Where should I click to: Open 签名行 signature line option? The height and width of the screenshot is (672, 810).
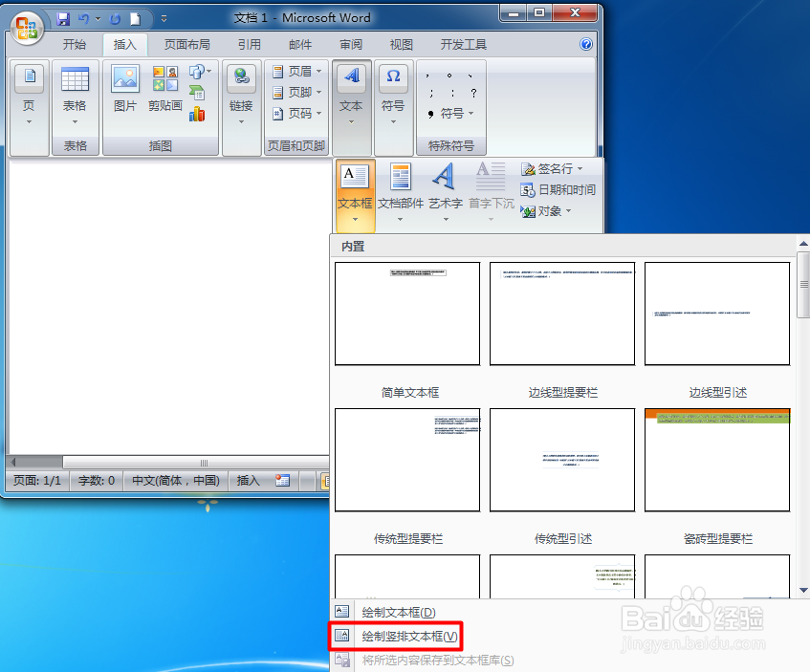tap(552, 169)
